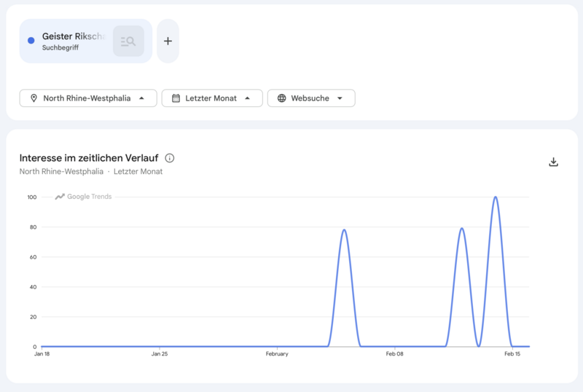
Task: Click the calendar icon in the Letzter Monat filter
Action: (x=176, y=98)
